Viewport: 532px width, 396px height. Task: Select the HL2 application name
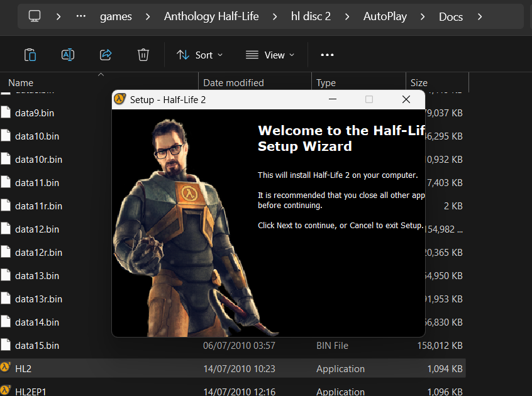click(23, 369)
